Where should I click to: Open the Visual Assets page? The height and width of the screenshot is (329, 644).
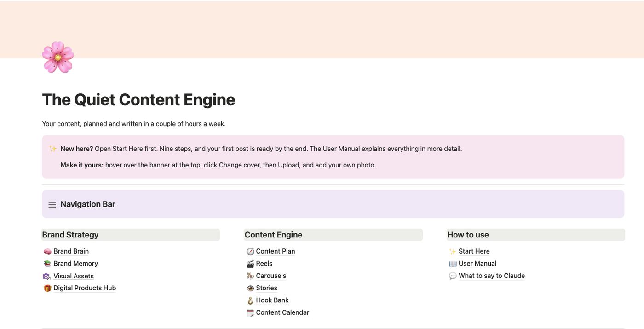(74, 276)
